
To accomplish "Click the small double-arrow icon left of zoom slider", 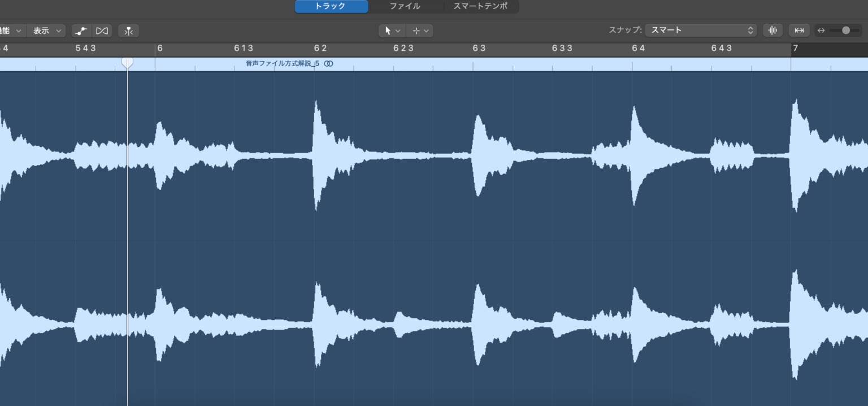I will click(821, 31).
